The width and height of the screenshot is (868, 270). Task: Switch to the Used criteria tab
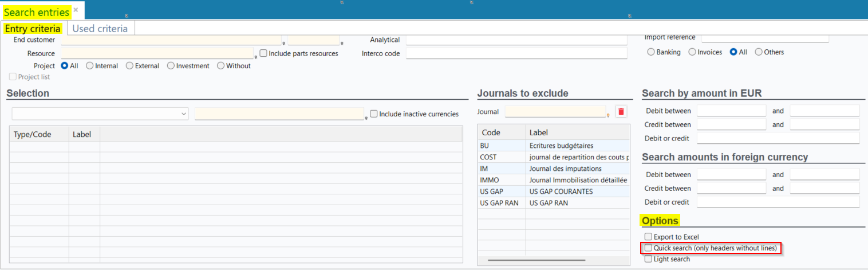pyautogui.click(x=101, y=28)
